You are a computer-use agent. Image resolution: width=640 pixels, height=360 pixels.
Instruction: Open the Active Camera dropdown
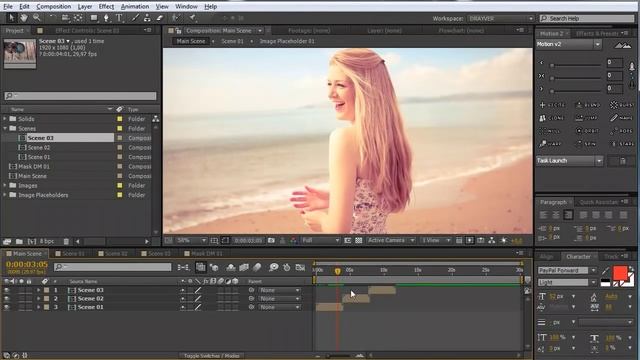tap(391, 240)
